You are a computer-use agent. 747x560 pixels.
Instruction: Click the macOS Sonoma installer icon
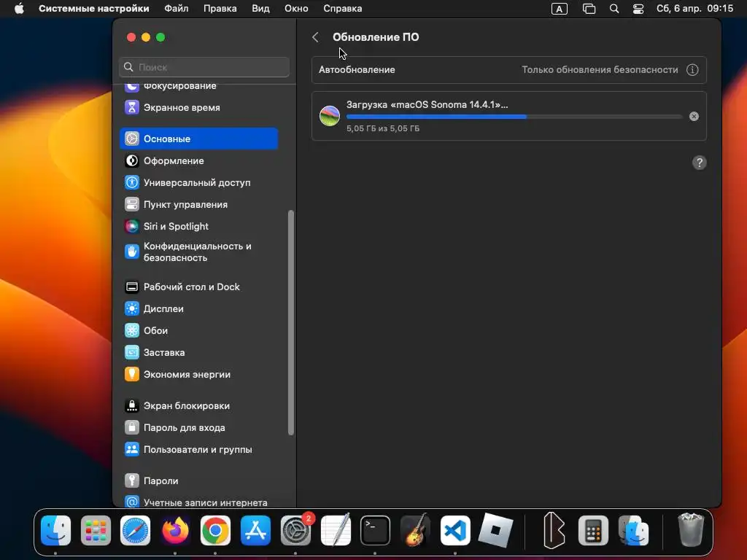point(330,116)
